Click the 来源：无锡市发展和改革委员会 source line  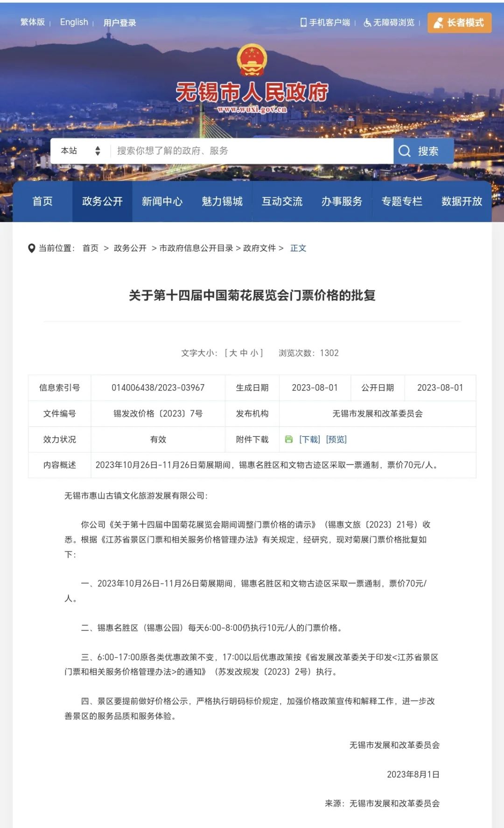pyautogui.click(x=382, y=803)
